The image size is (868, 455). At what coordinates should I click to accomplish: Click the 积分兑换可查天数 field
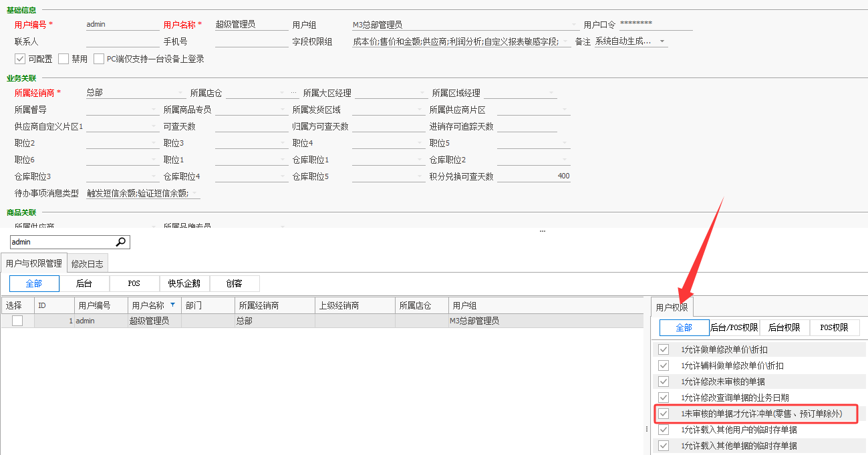click(x=533, y=176)
